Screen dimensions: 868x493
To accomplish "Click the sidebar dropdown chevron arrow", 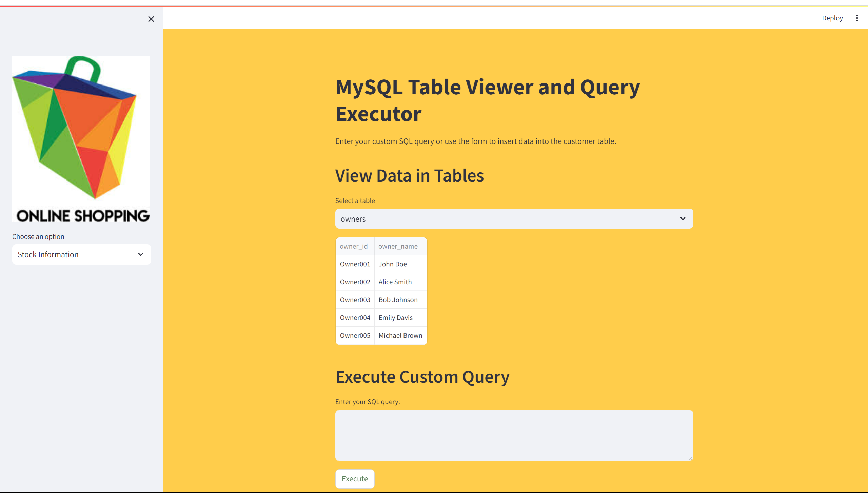I will click(141, 254).
